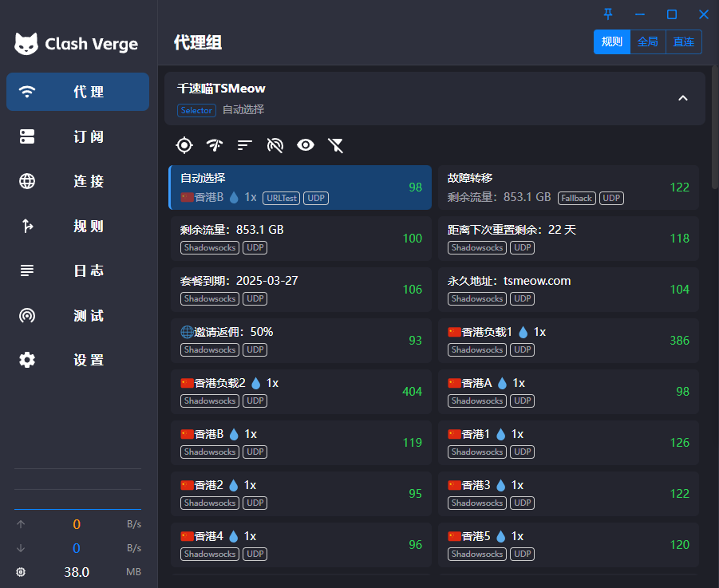
Task: Select the 香港A node
Action: [x=568, y=392]
